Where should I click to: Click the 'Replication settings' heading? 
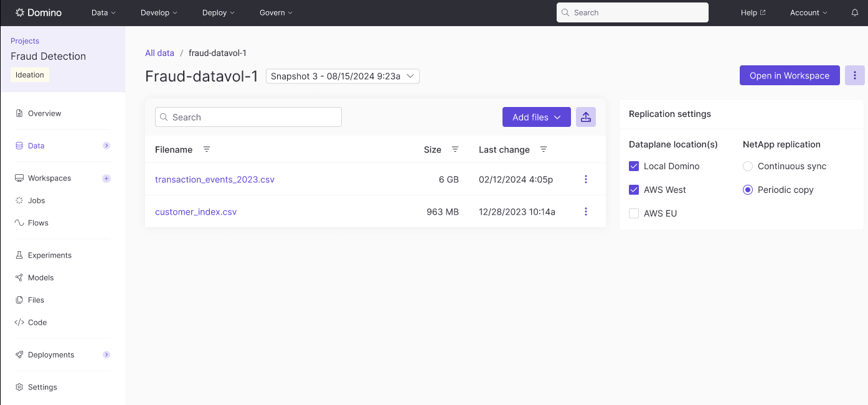(x=670, y=114)
